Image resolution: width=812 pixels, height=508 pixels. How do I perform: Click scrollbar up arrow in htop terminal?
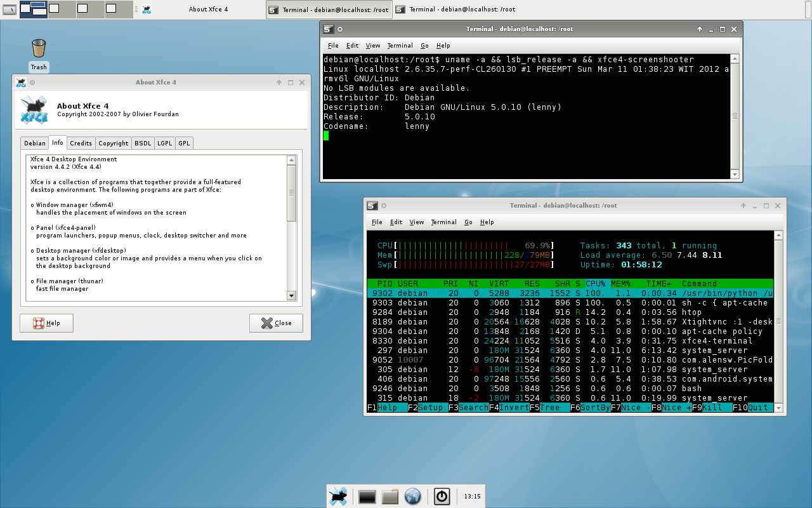[x=778, y=236]
